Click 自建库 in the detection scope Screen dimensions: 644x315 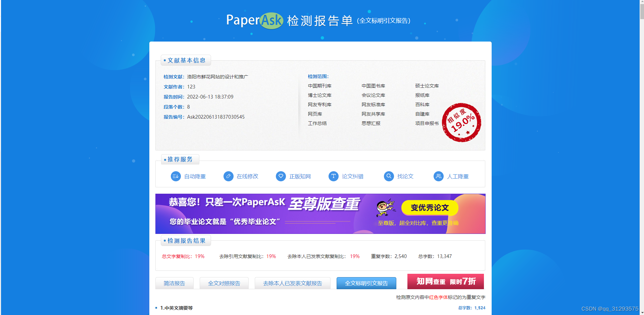[422, 114]
